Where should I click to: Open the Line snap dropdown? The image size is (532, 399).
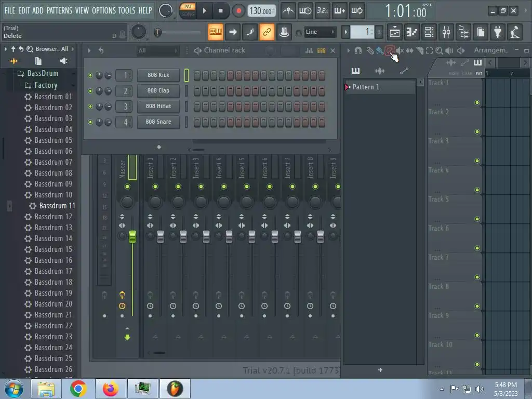coord(320,32)
